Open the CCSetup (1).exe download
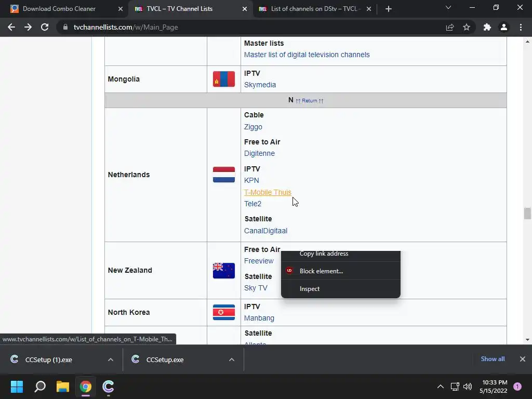 click(x=48, y=360)
